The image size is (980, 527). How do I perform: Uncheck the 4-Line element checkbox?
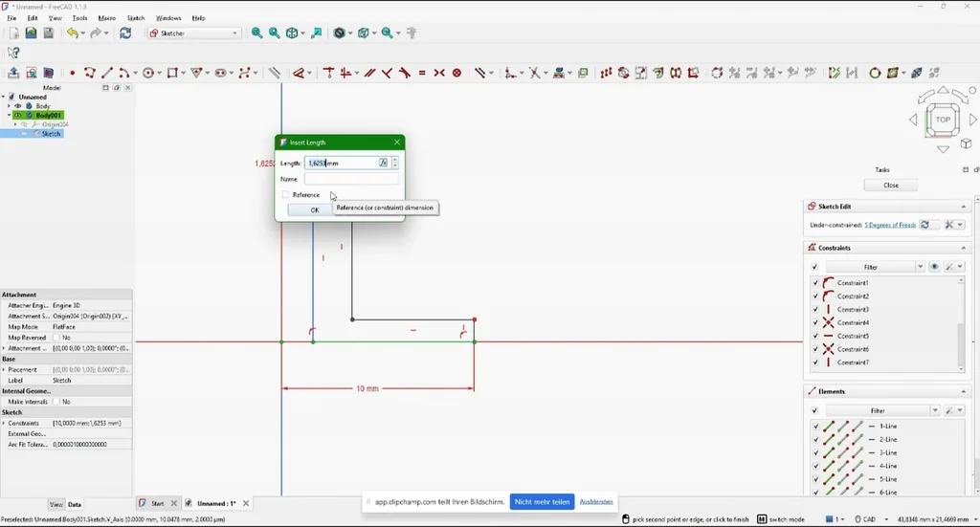coord(815,466)
